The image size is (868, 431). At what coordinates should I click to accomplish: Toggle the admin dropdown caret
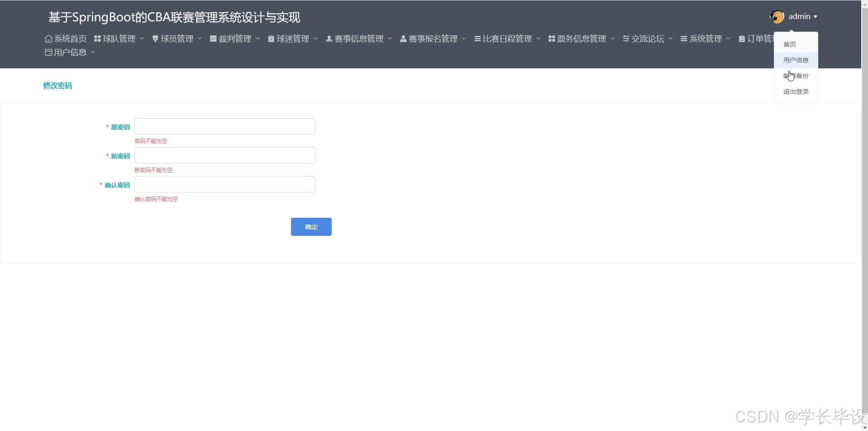tap(816, 17)
